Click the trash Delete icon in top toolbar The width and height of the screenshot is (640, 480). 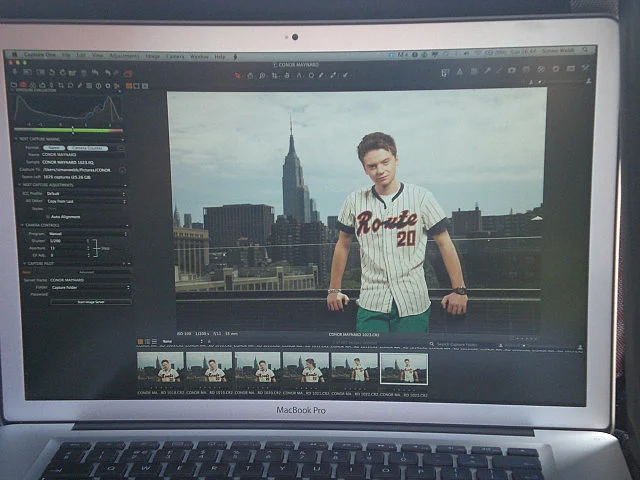[x=84, y=73]
